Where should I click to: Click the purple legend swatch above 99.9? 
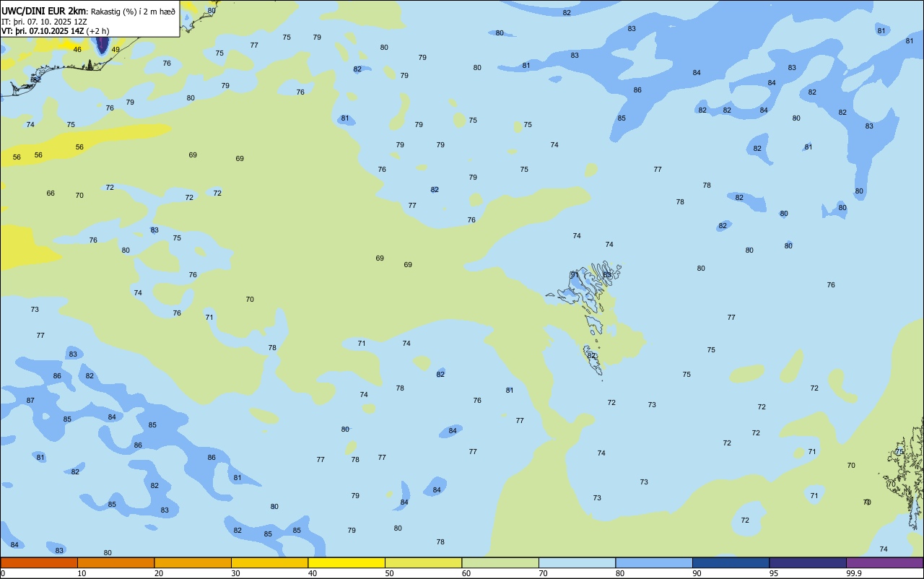(x=884, y=562)
